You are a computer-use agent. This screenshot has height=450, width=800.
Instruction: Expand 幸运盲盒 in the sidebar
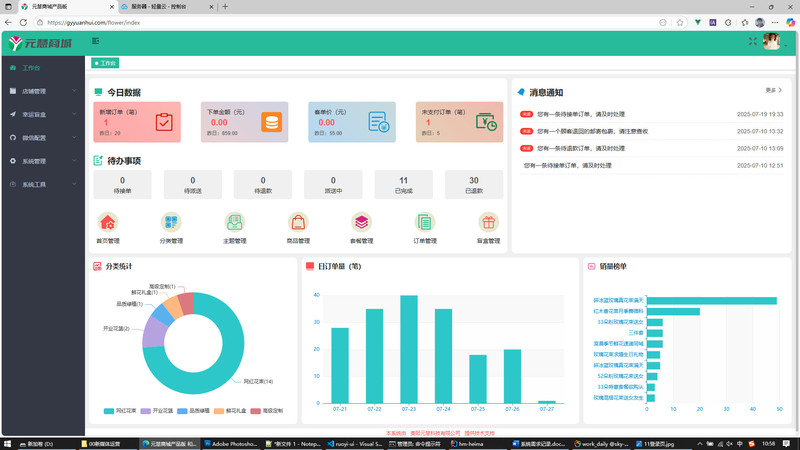point(43,114)
